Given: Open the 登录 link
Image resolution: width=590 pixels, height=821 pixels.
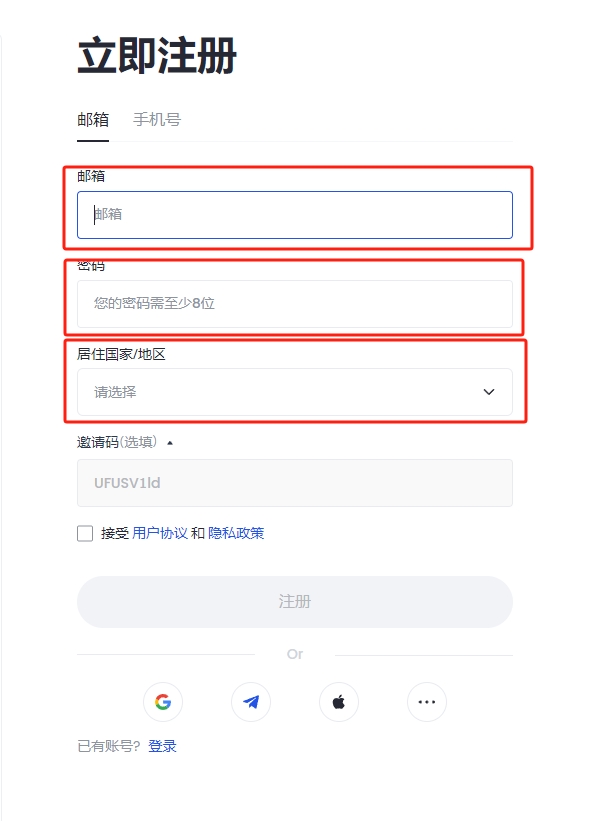Looking at the screenshot, I should pyautogui.click(x=162, y=746).
